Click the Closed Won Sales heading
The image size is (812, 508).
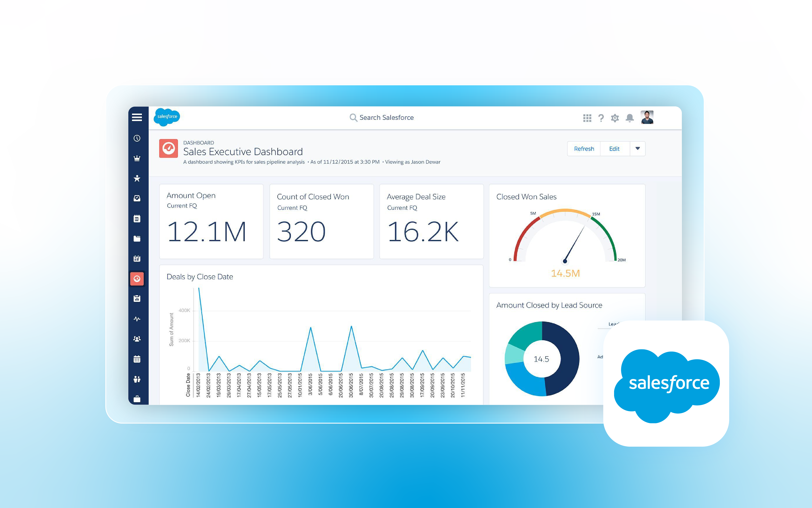[x=526, y=197]
